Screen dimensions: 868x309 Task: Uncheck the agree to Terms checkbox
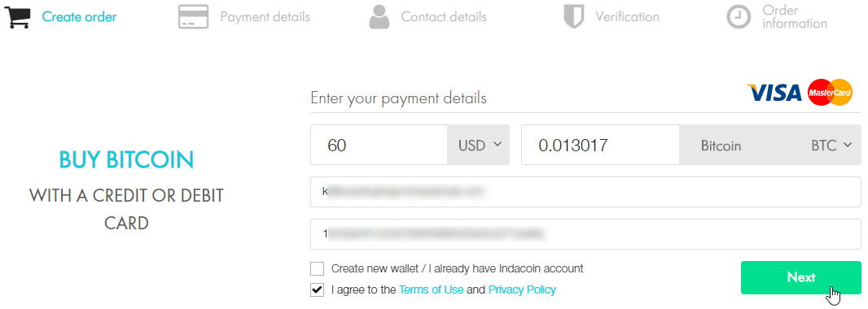(x=318, y=289)
